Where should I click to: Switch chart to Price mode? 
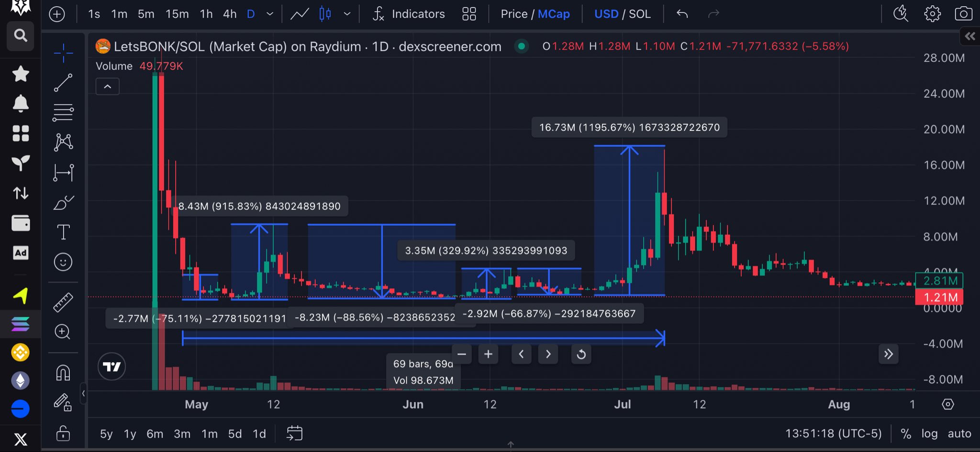point(514,14)
